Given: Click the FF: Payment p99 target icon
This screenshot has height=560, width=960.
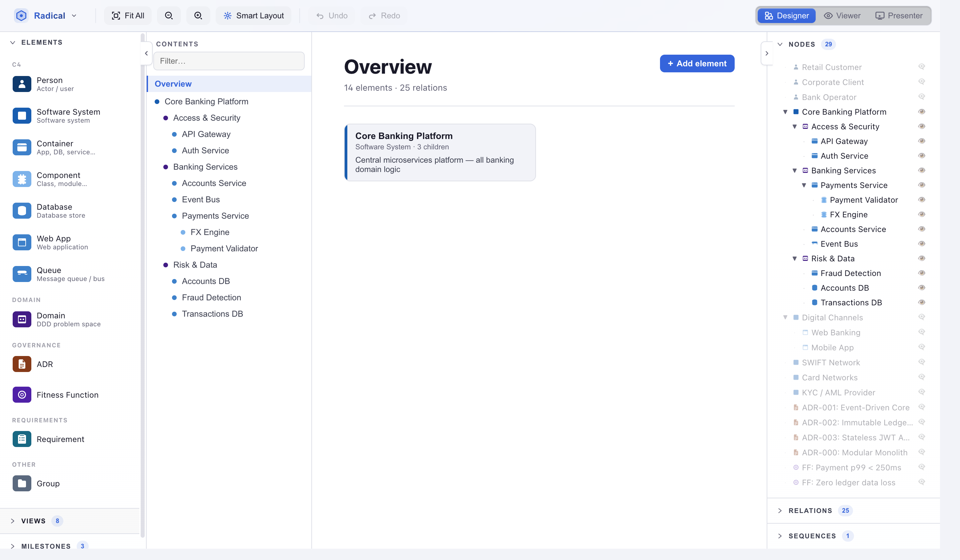Looking at the screenshot, I should click(x=796, y=467).
